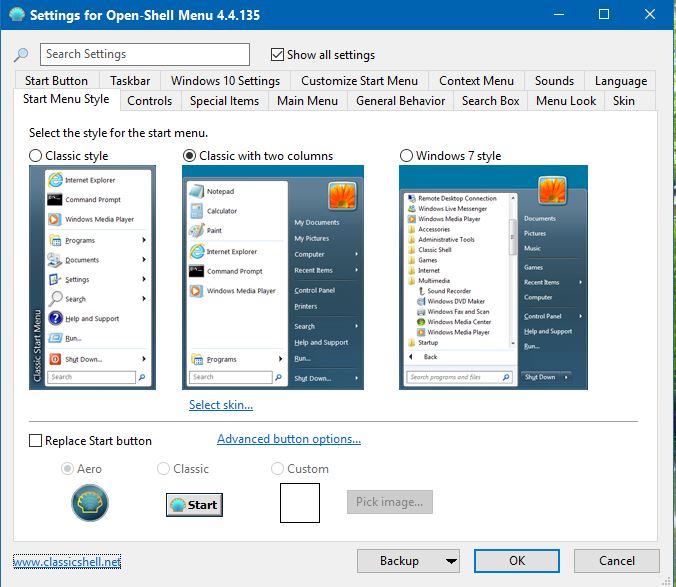
Task: Click the empty Custom button image box
Action: [x=299, y=503]
